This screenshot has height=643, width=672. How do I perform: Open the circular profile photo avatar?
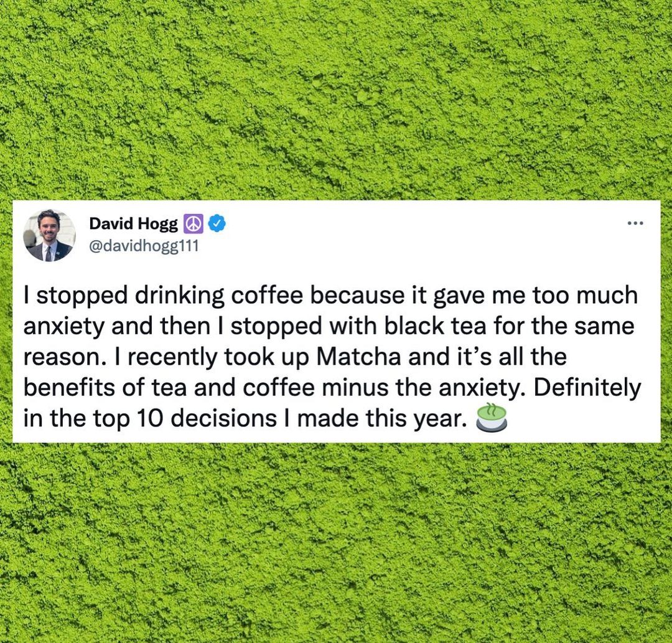pyautogui.click(x=49, y=235)
